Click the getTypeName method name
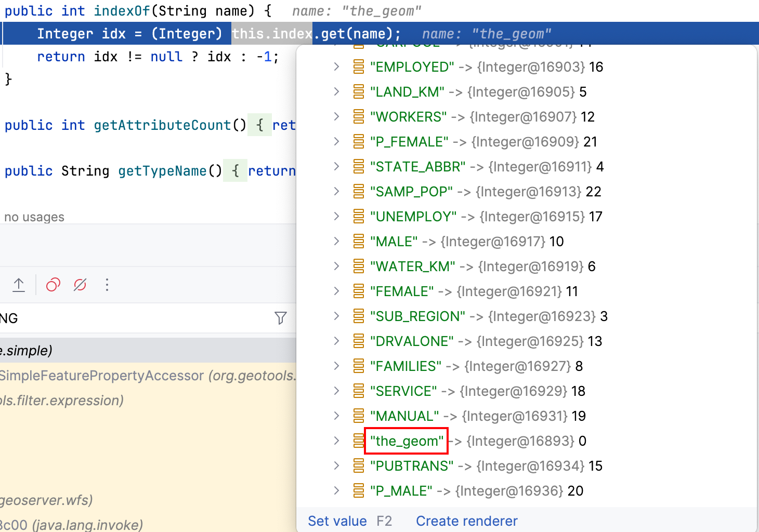This screenshot has width=759, height=532. pyautogui.click(x=162, y=171)
